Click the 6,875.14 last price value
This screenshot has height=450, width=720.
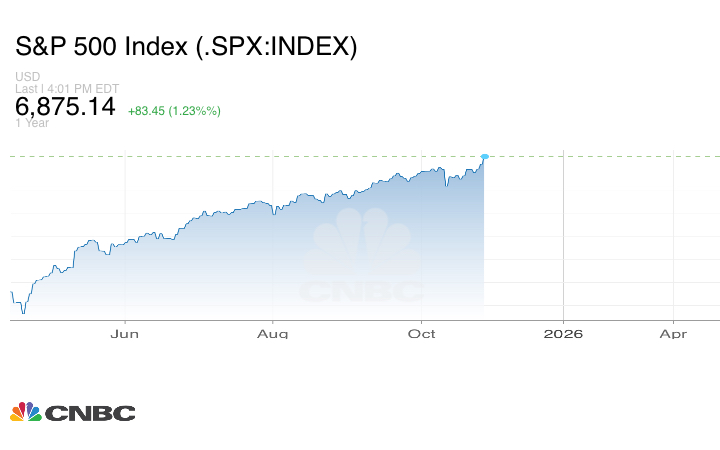click(66, 106)
